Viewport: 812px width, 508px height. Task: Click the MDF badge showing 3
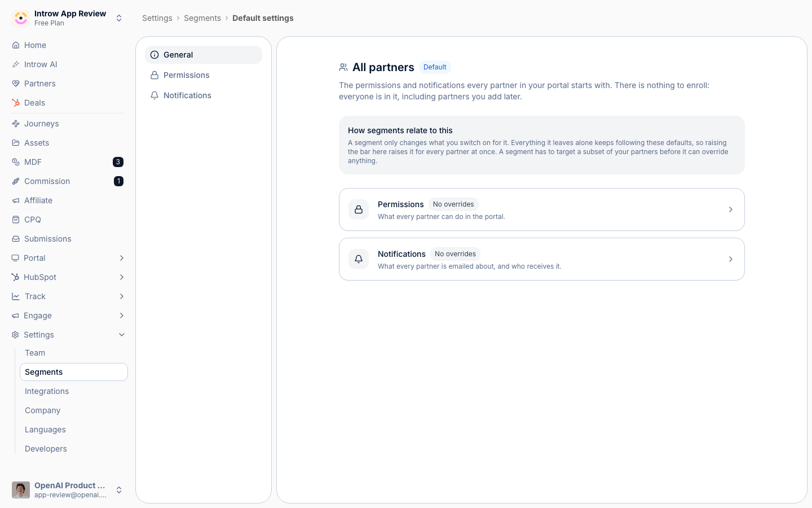click(118, 162)
